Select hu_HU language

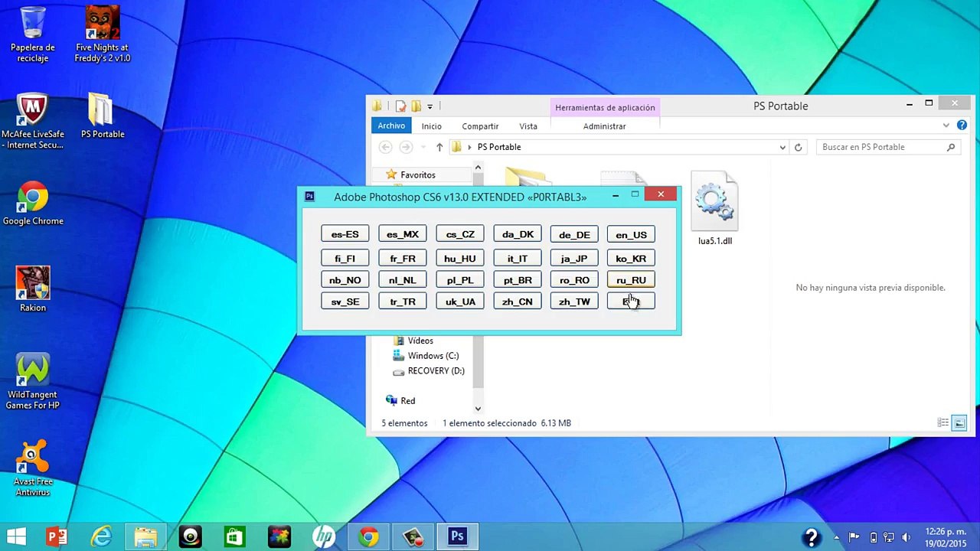460,258
